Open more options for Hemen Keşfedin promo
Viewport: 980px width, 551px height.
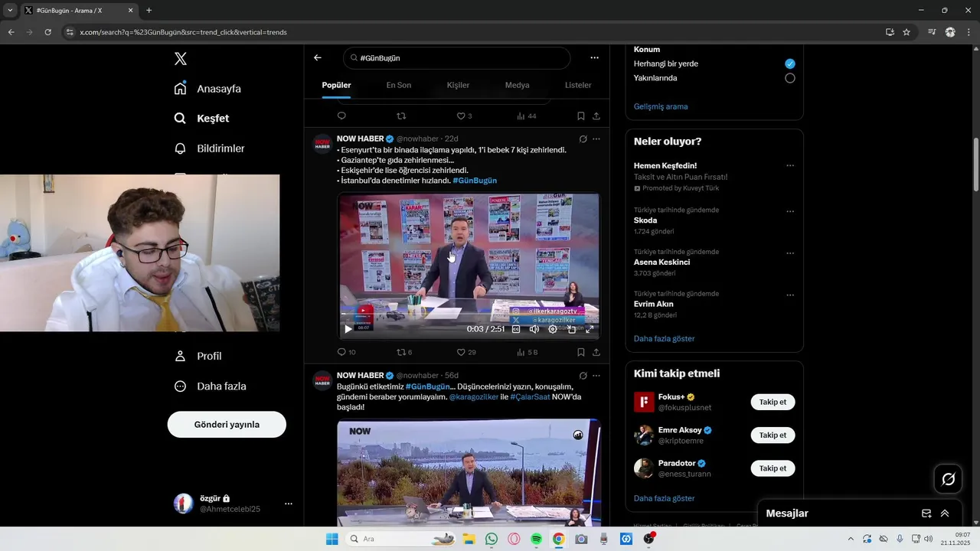(x=790, y=165)
